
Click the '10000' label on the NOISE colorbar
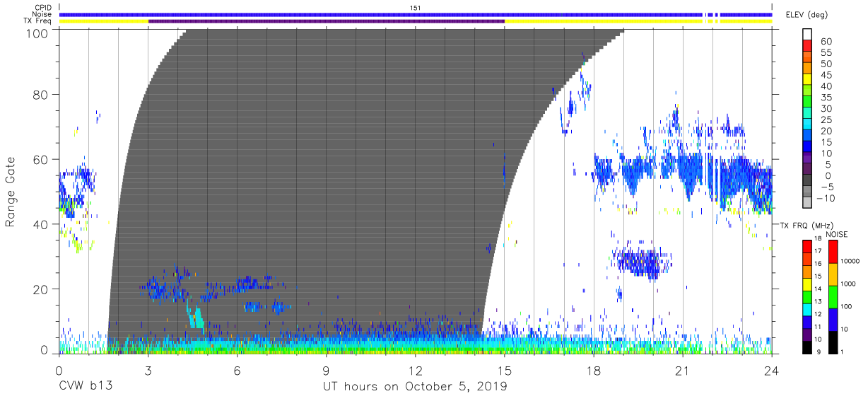850,261
